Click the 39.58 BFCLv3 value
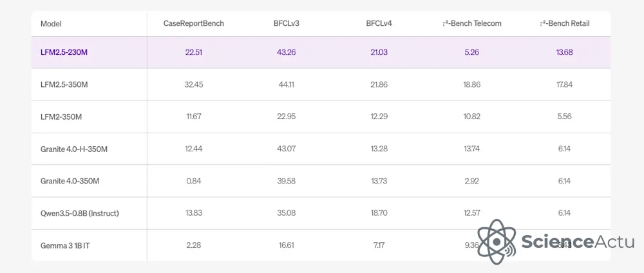The height and width of the screenshot is (273, 644). (287, 181)
